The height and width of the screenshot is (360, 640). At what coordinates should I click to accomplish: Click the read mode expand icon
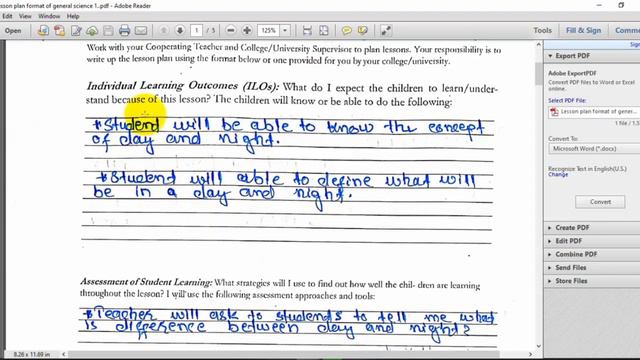(386, 31)
